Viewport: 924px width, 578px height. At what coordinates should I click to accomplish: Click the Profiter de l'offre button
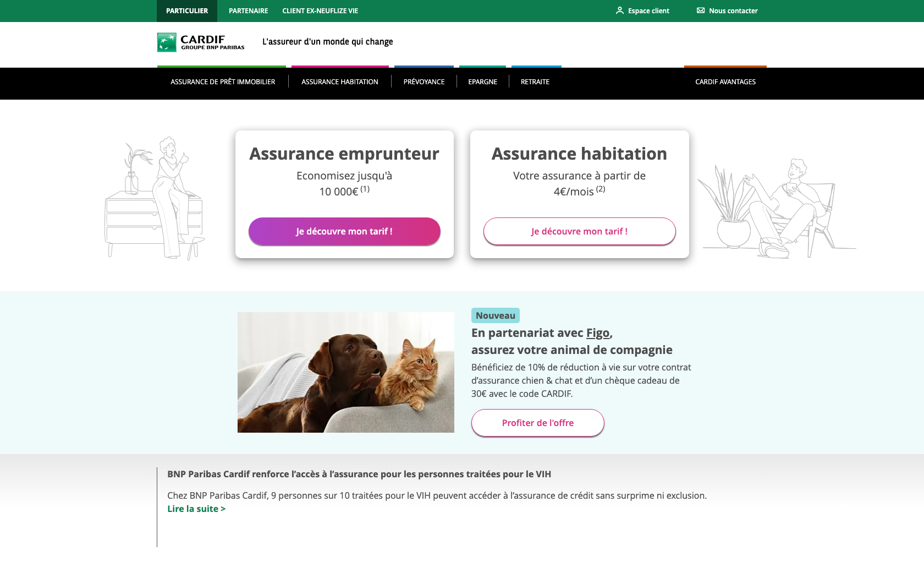pos(537,423)
